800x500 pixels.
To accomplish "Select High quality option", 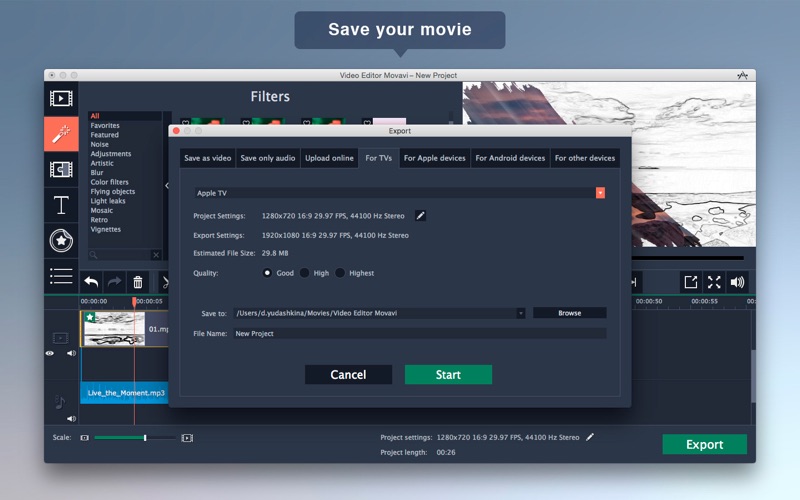I will [305, 273].
